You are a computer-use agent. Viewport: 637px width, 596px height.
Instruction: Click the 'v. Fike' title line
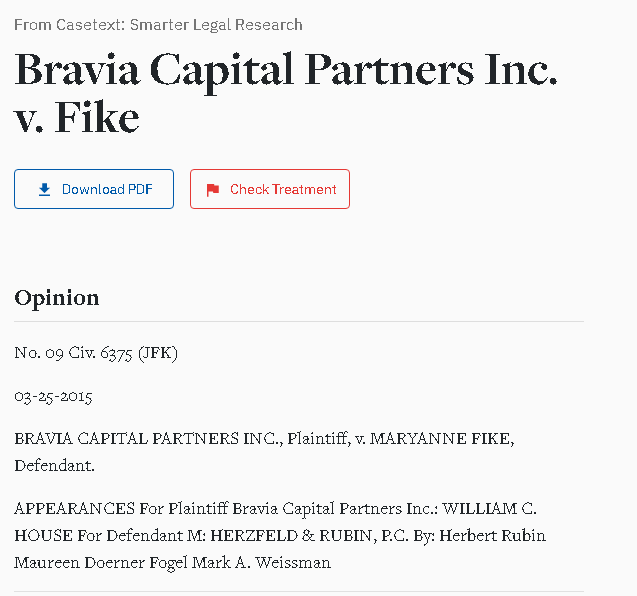(x=77, y=118)
